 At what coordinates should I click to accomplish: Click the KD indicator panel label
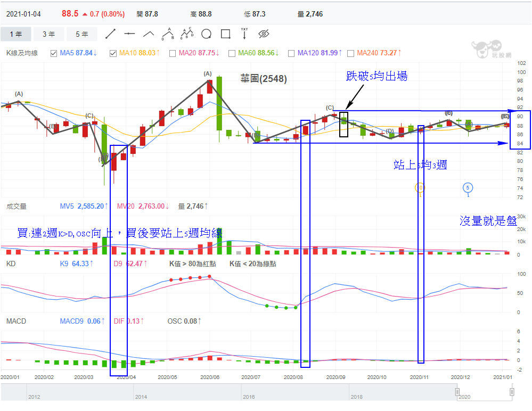pos(11,264)
